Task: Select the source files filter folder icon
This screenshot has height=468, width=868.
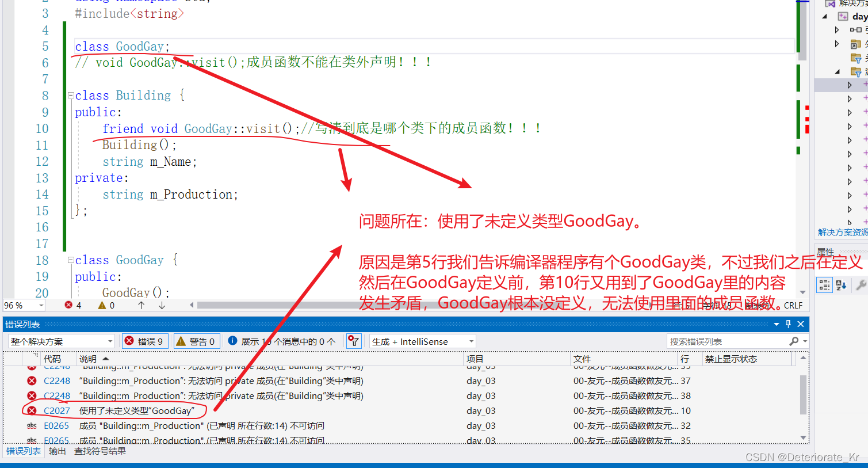Action: pos(856,71)
